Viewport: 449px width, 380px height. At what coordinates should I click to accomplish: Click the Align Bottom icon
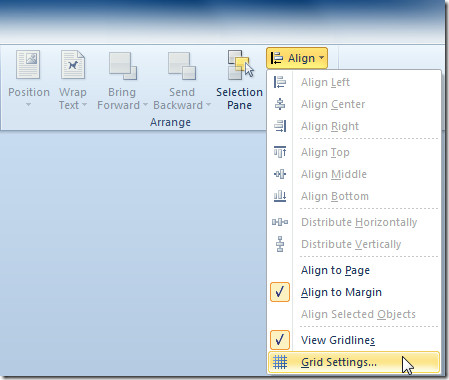(280, 196)
